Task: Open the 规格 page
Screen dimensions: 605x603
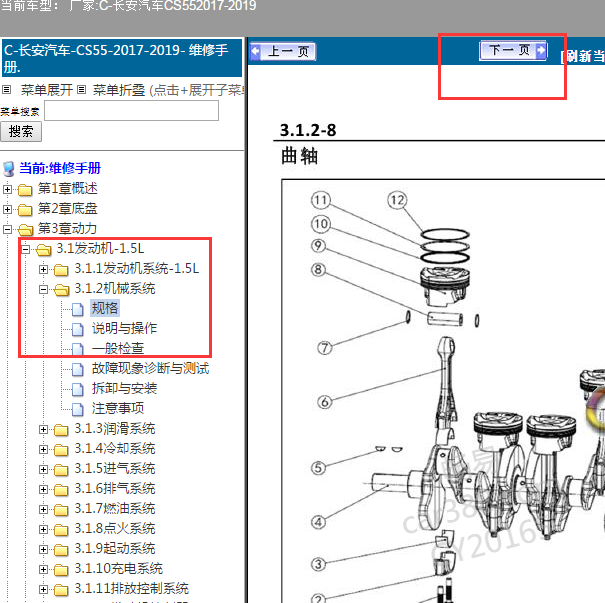Action: [x=105, y=308]
